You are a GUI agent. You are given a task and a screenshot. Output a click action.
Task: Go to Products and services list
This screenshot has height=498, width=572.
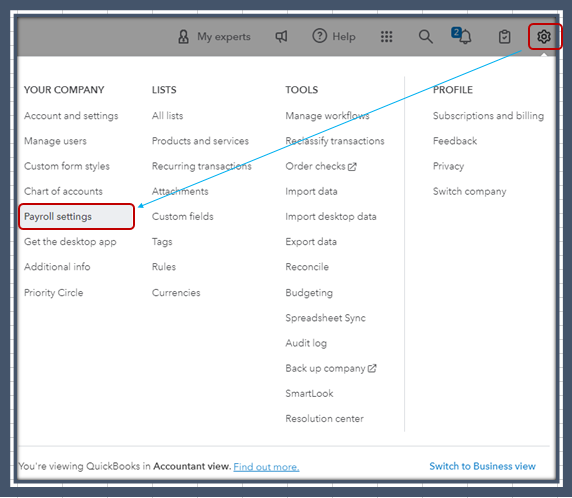click(200, 141)
